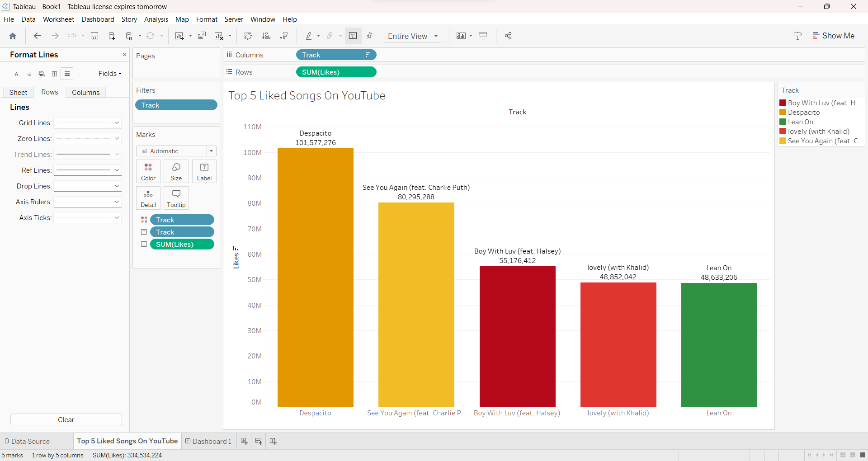Viewport: 868px width, 461px height.
Task: Toggle Show Mark Labels in the toolbar
Action: tap(353, 36)
